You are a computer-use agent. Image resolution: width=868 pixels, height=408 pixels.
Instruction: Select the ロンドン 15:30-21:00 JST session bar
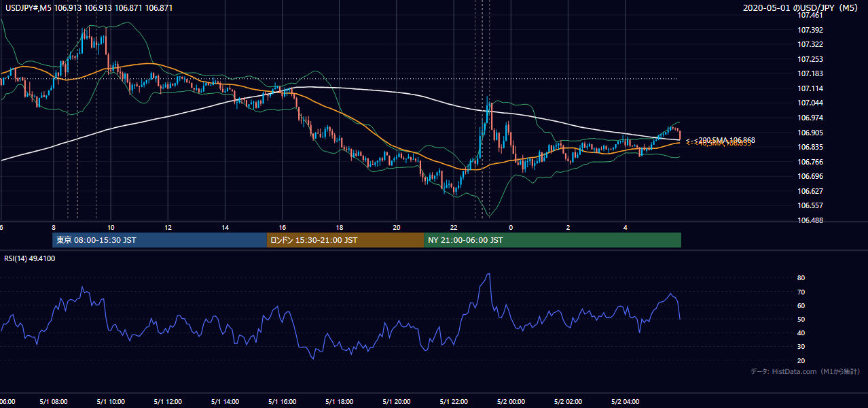tap(345, 240)
